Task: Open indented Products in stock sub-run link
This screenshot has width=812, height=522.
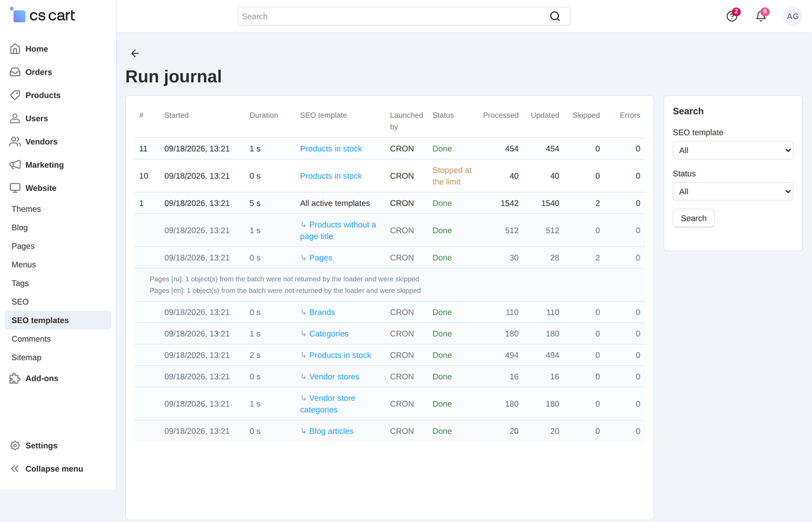Action: pos(340,355)
